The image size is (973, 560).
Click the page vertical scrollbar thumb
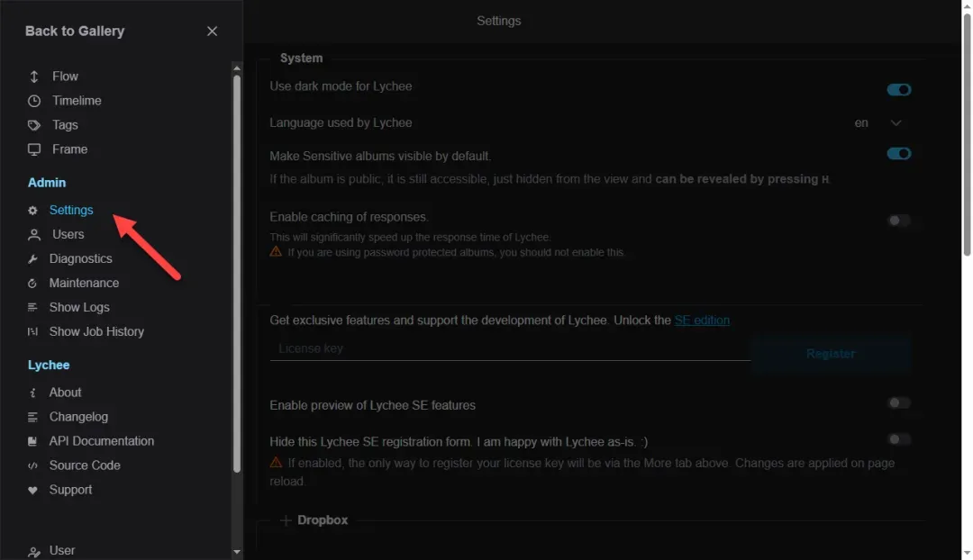point(967,134)
